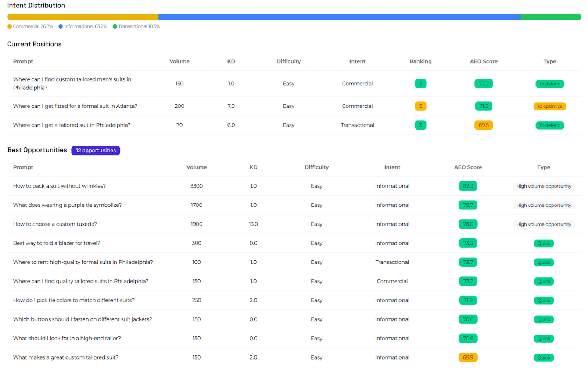Open 'How to pack a suit without wrinkles?'
This screenshot has width=588, height=368.
pos(60,186)
